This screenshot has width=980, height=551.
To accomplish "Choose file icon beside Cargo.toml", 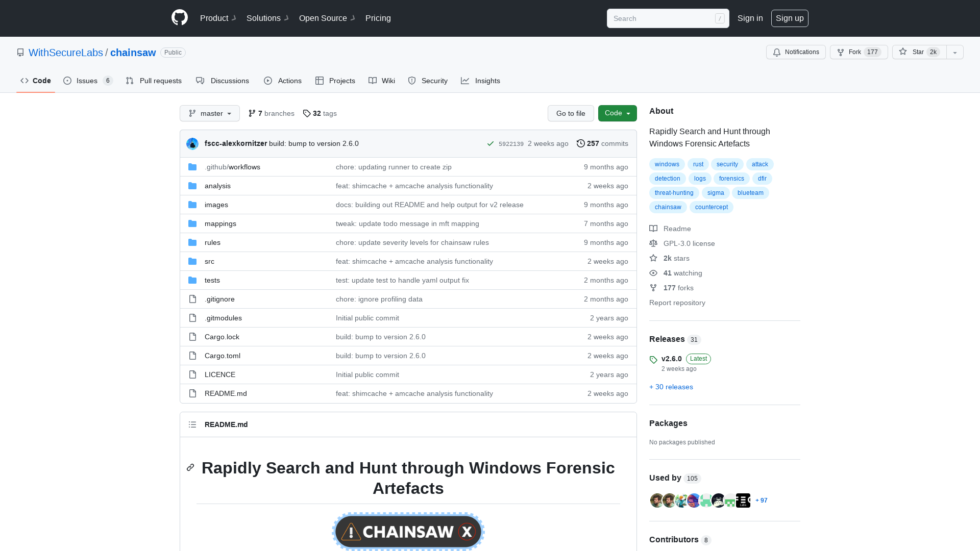I will (192, 356).
